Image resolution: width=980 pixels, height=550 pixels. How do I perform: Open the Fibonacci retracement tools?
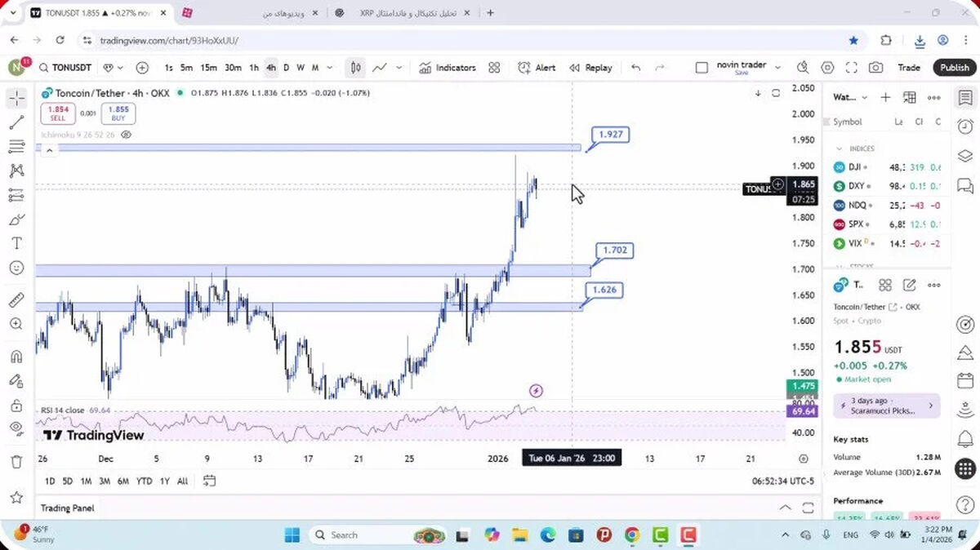16,147
